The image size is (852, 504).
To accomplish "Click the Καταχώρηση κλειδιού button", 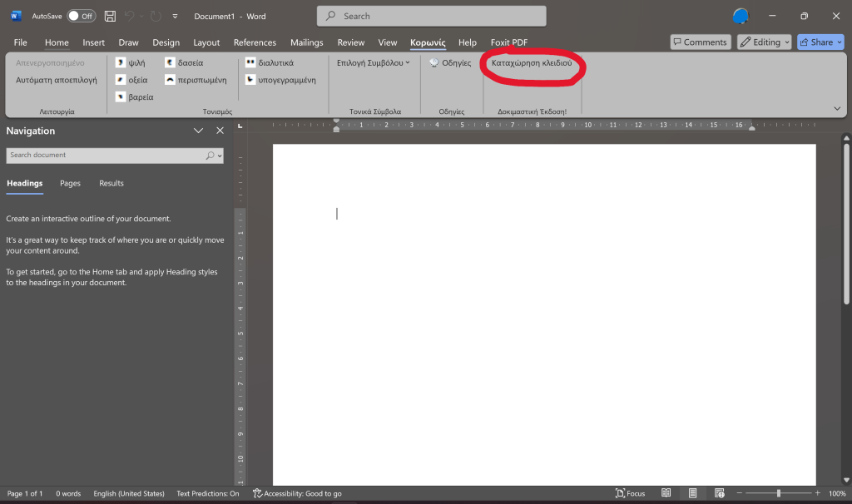I will tap(532, 62).
